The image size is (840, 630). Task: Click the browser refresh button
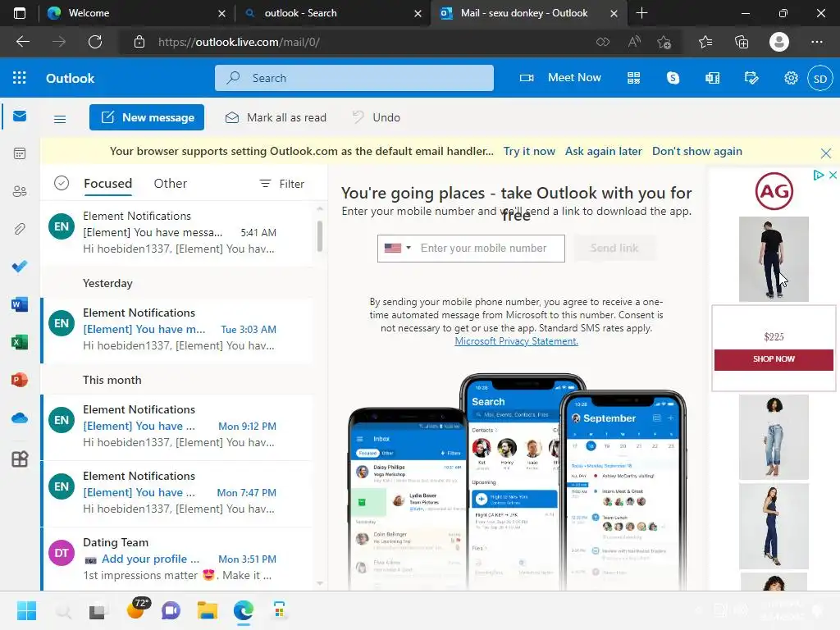(95, 42)
